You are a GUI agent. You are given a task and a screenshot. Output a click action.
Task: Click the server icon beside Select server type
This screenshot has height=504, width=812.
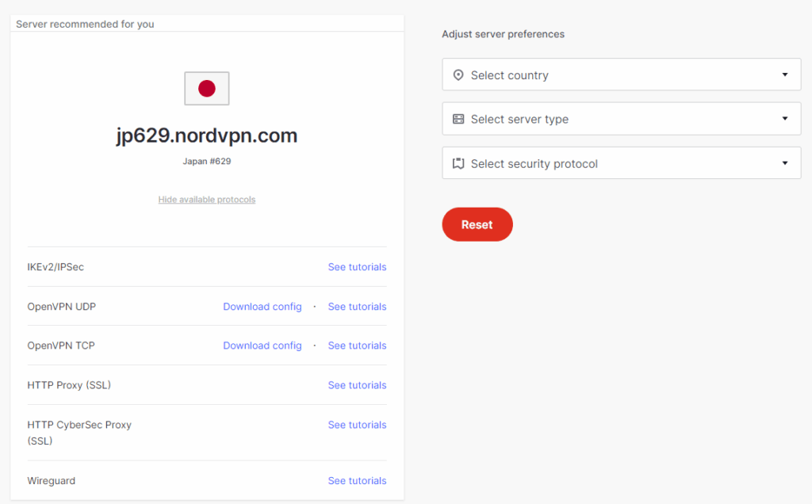click(x=458, y=119)
